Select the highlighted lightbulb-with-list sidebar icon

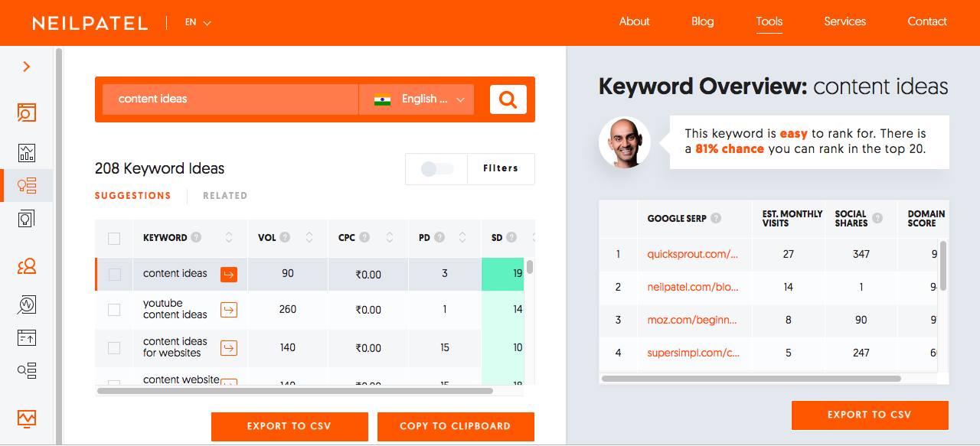[x=27, y=185]
